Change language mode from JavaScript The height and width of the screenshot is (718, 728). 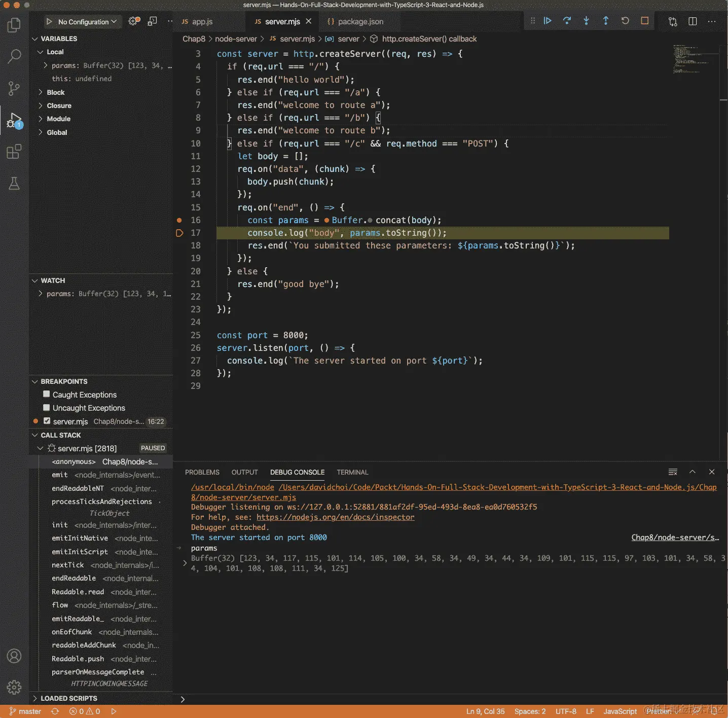[x=620, y=711]
